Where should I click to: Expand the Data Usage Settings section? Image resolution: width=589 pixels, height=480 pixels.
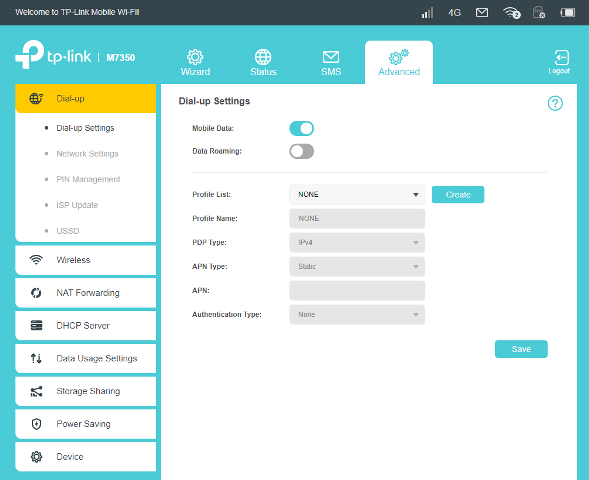coord(85,358)
